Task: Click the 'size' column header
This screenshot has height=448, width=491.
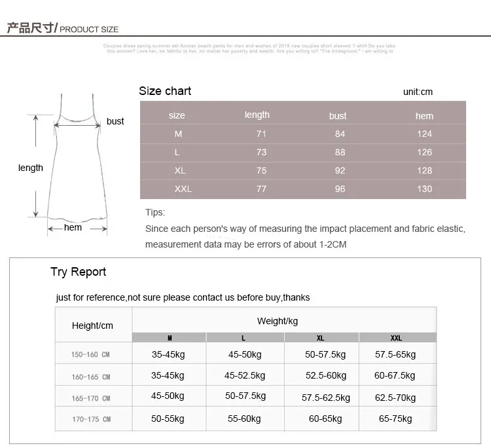Action: point(177,115)
